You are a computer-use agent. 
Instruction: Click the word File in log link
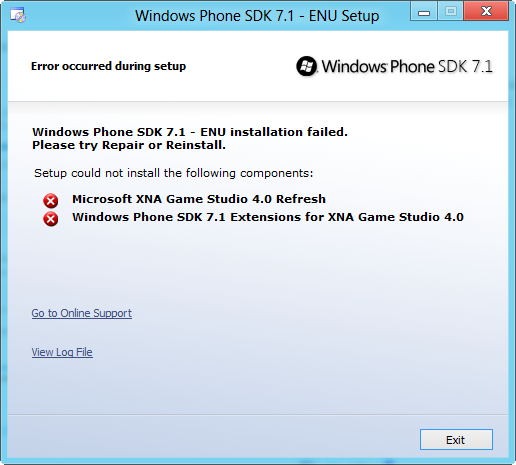(84, 352)
